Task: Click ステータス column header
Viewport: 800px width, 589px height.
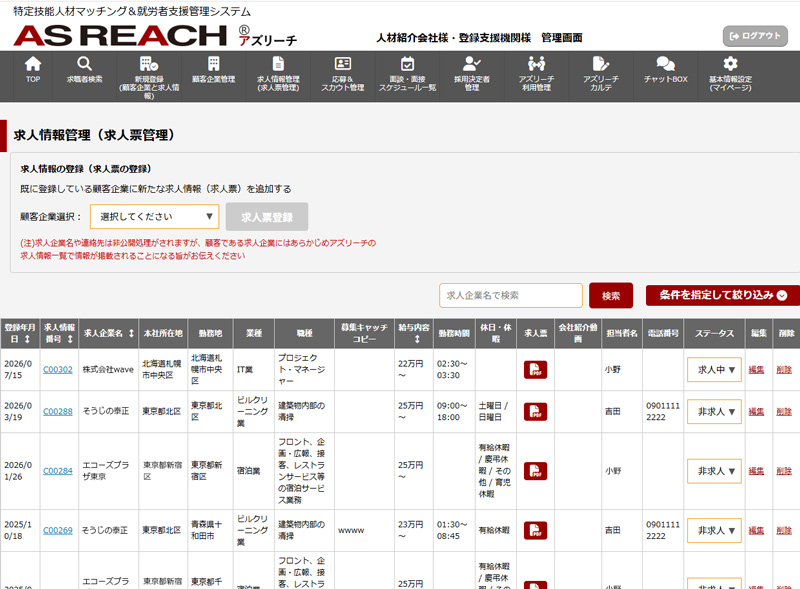Action: click(714, 333)
